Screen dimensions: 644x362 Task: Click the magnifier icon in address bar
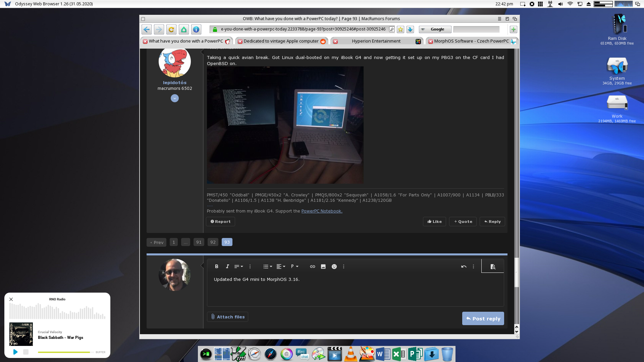[x=391, y=29]
